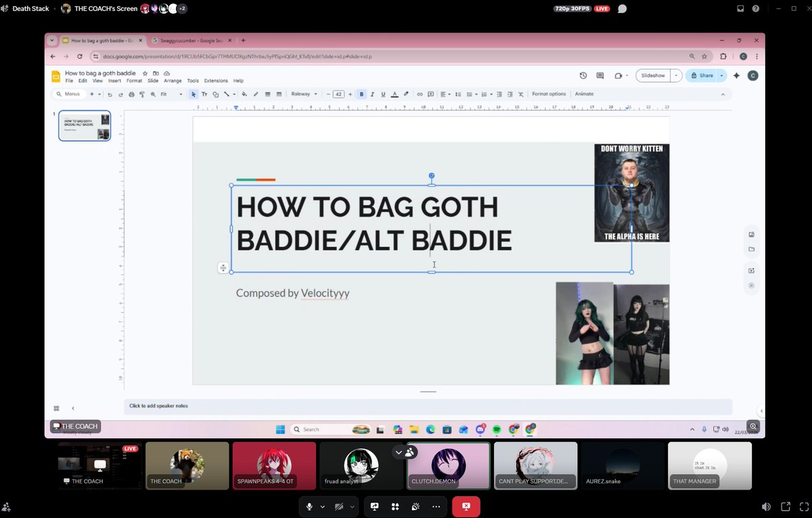The width and height of the screenshot is (812, 518).
Task: Select THAT MANAGER participant tile
Action: [x=710, y=466]
